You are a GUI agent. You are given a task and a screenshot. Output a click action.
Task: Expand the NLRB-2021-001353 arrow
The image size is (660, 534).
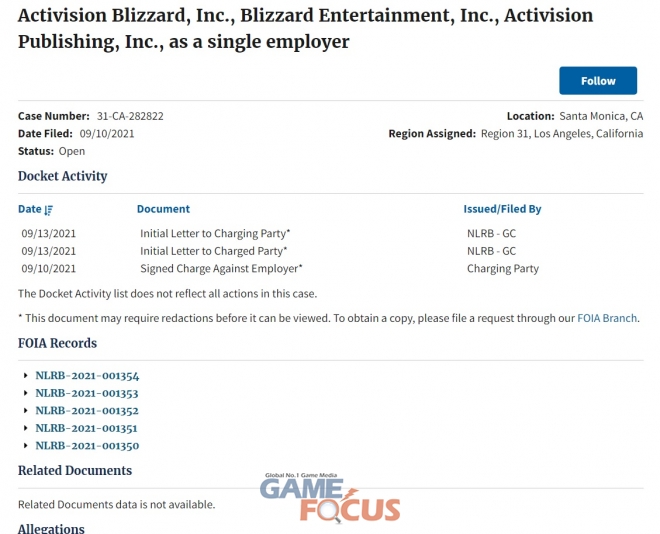(26, 393)
